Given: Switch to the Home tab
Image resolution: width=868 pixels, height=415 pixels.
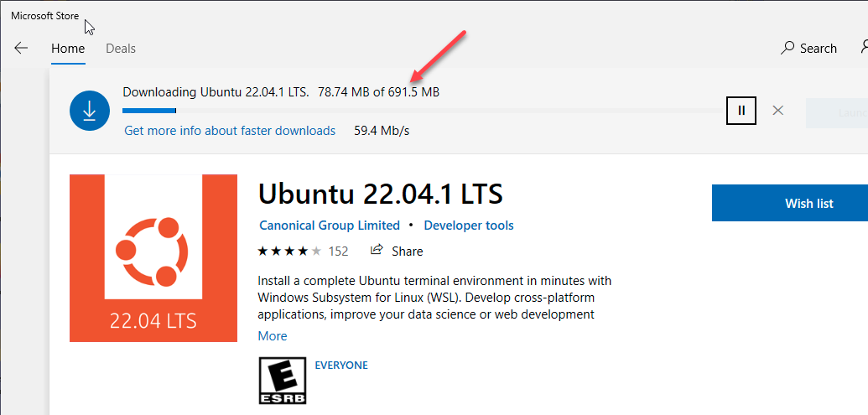Looking at the screenshot, I should point(68,49).
